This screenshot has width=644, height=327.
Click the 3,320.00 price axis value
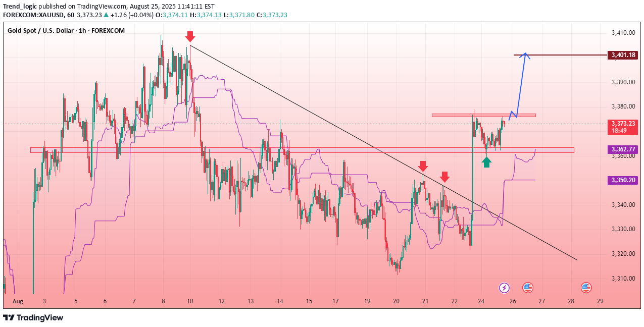pos(623,254)
